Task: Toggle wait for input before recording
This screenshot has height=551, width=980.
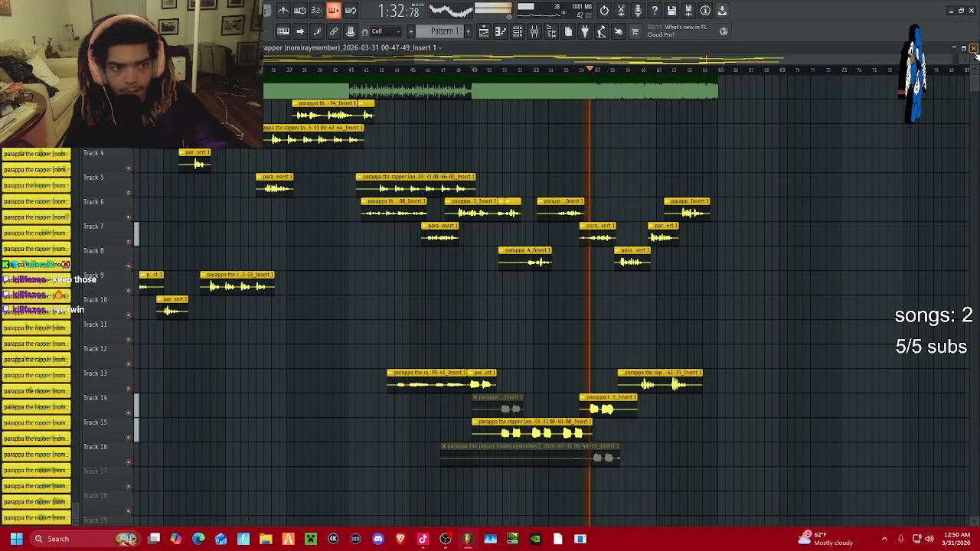Action: click(300, 11)
